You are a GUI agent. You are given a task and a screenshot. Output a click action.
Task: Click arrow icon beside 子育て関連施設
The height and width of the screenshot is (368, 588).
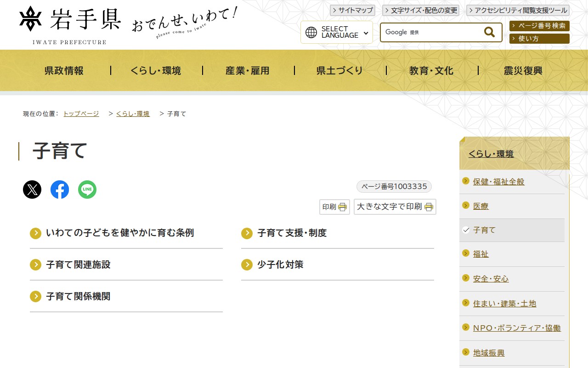[x=36, y=265]
